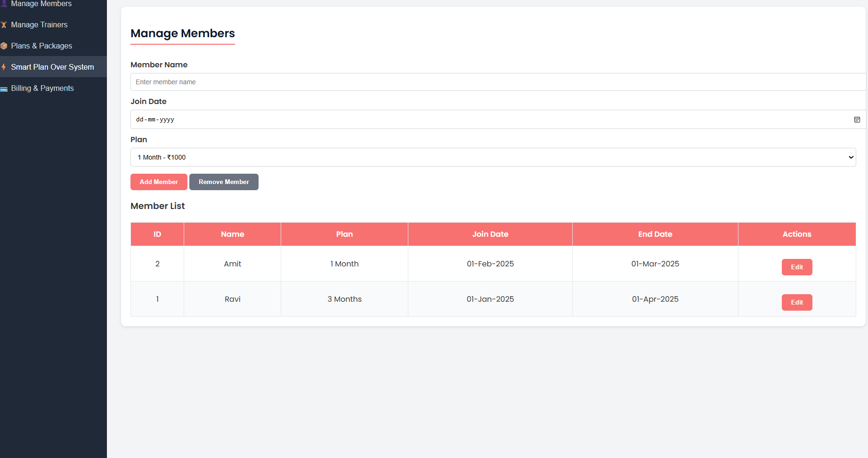Click the lightning bolt icon for Smart Plan Over System
Screen dimensions: 868x458
coord(4,67)
